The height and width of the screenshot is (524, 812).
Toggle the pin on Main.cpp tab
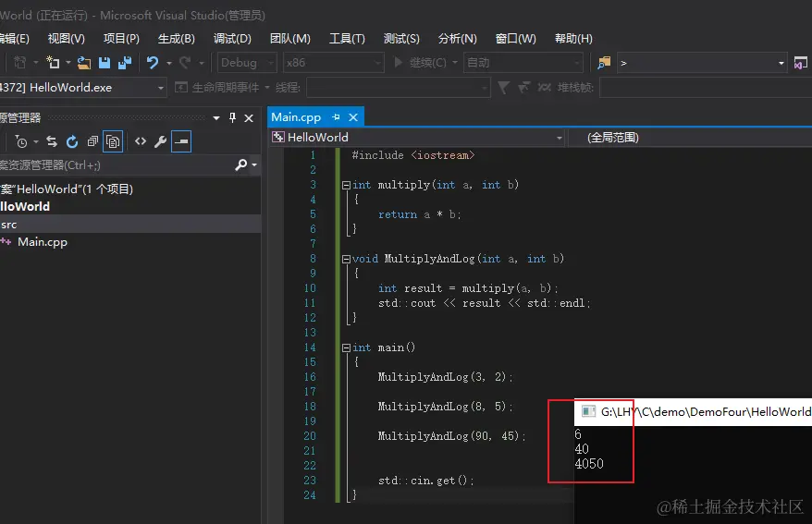(336, 117)
